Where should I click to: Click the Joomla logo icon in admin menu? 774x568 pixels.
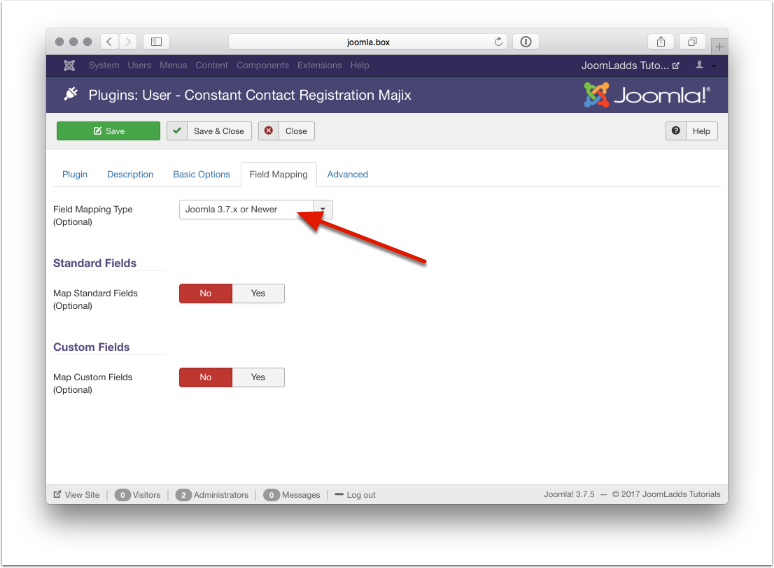[69, 65]
